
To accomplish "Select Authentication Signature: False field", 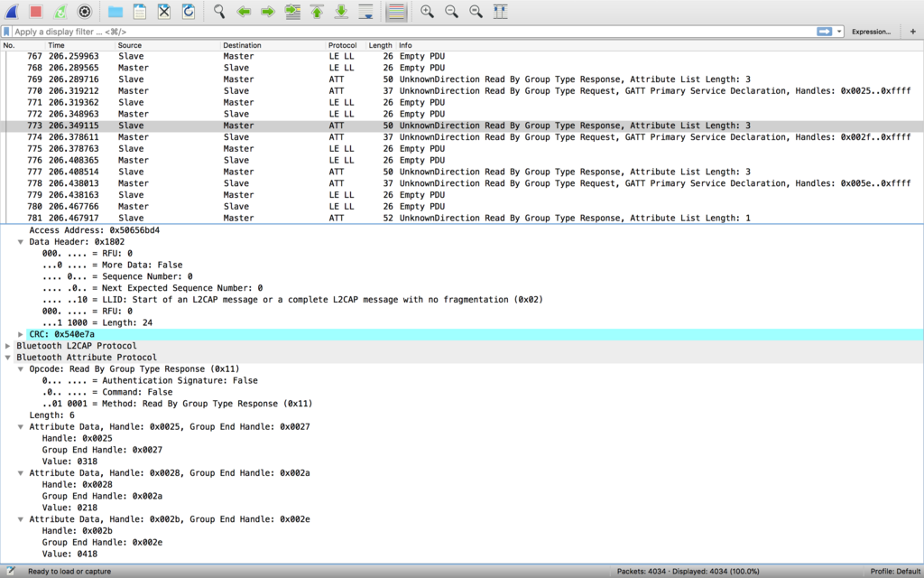I will coord(150,381).
